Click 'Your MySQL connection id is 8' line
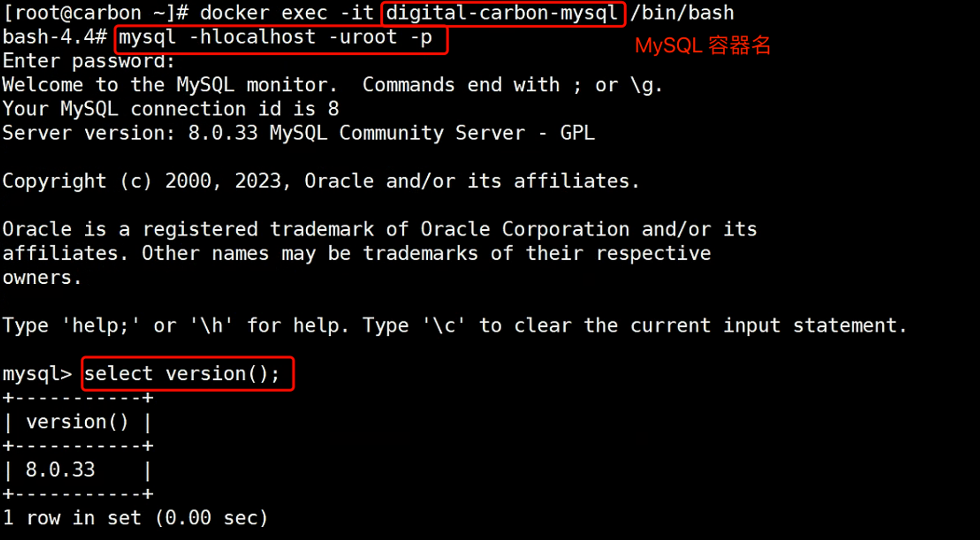 171,109
